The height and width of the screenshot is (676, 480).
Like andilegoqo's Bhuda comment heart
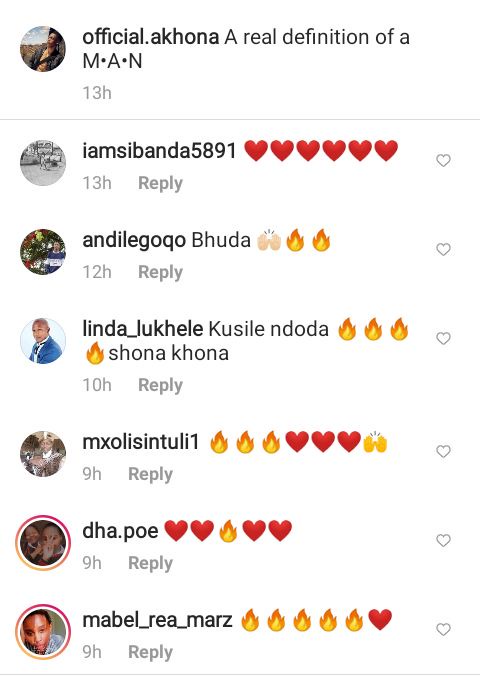[443, 249]
